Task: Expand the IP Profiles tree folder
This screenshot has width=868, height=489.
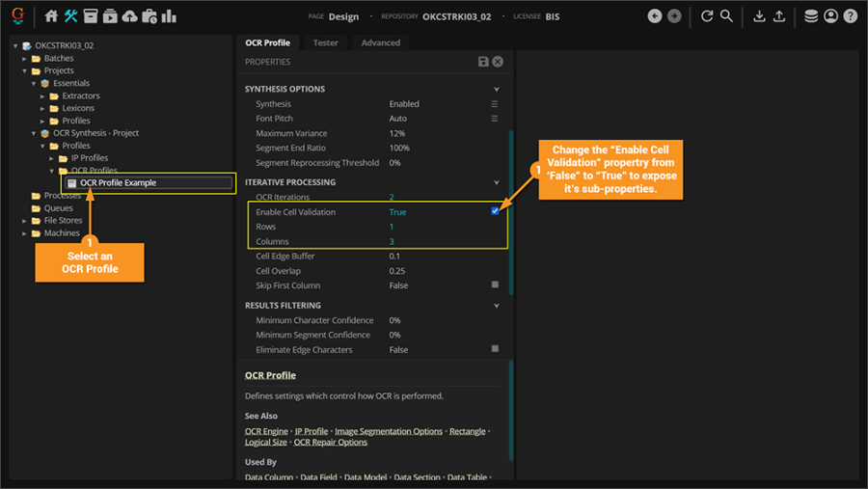Action: pos(64,158)
